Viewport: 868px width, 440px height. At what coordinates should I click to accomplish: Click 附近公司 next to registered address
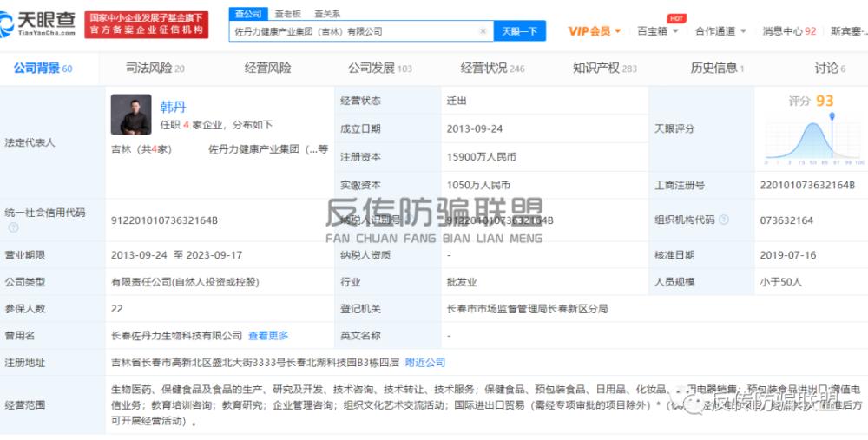coord(425,363)
